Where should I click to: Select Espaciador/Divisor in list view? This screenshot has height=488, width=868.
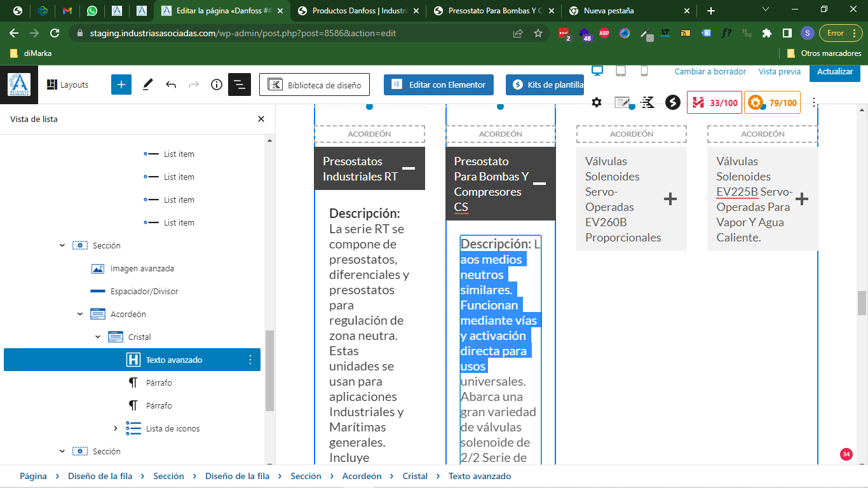click(x=144, y=291)
